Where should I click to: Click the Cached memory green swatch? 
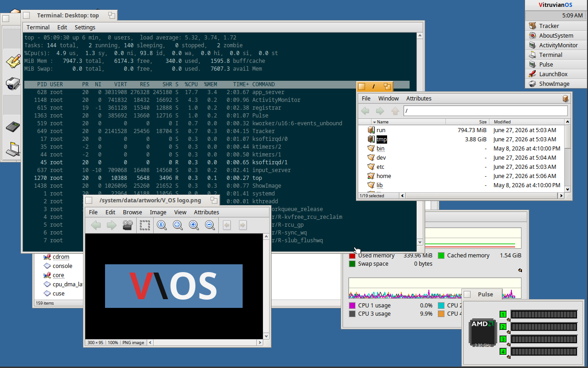click(x=441, y=256)
